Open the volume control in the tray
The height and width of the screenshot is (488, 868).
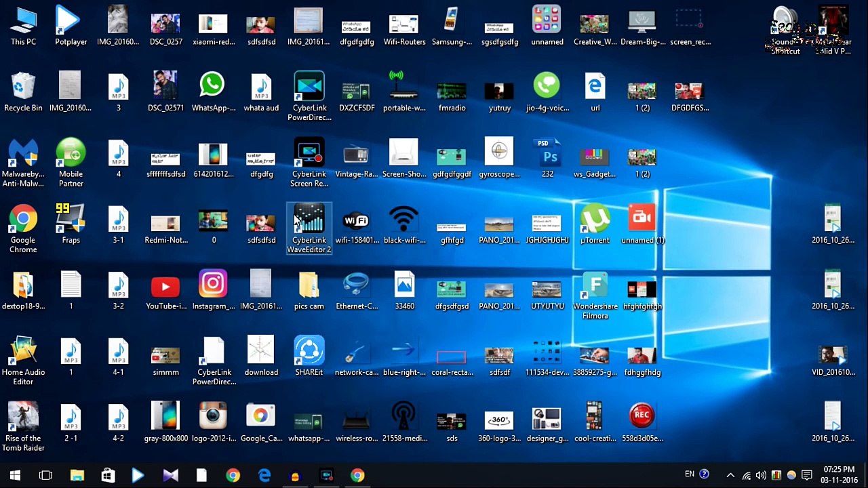coord(761,475)
